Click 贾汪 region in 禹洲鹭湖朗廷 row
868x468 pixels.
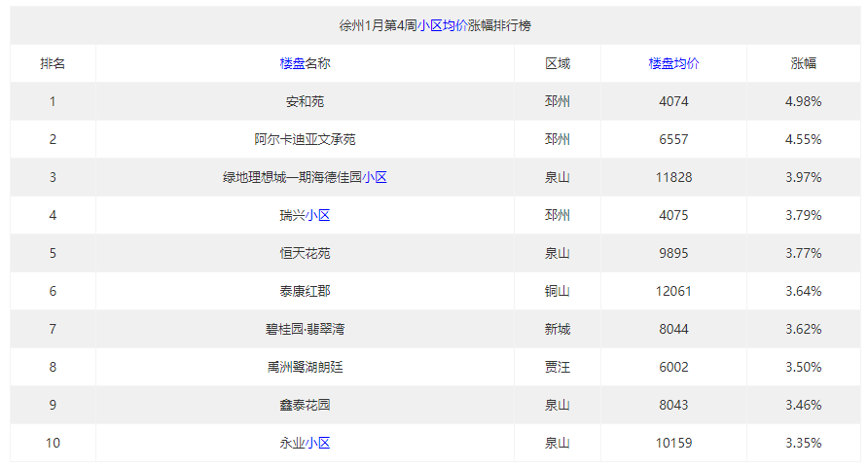click(x=558, y=368)
